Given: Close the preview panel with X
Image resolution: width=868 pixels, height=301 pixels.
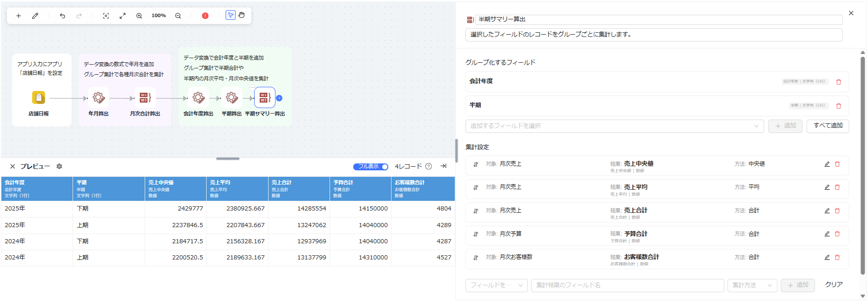Looking at the screenshot, I should [x=12, y=166].
